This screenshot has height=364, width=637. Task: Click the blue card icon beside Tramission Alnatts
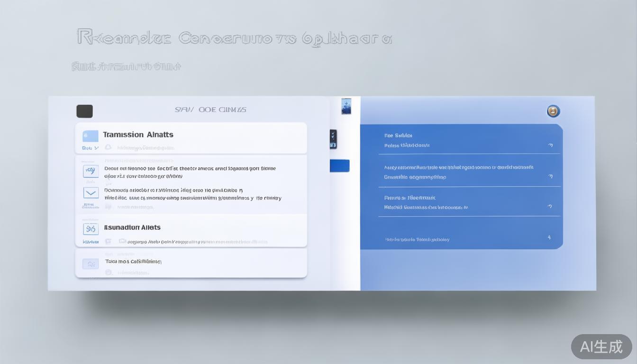[91, 136]
